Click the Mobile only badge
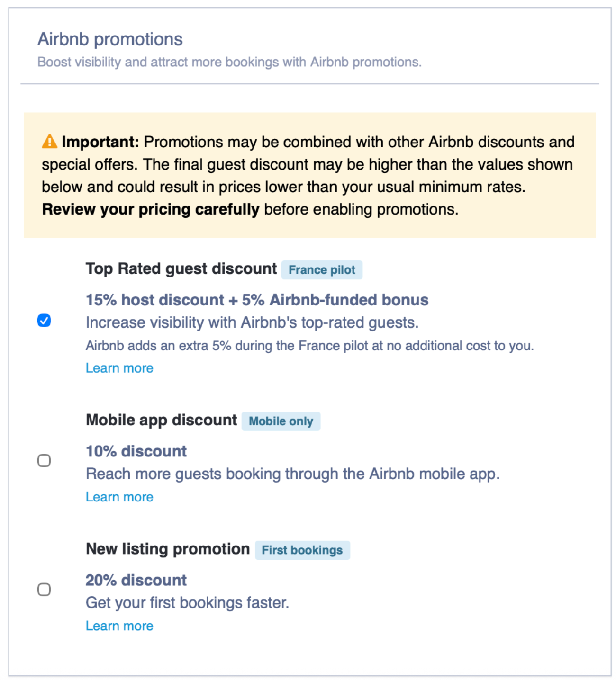This screenshot has width=616, height=680. tap(281, 421)
